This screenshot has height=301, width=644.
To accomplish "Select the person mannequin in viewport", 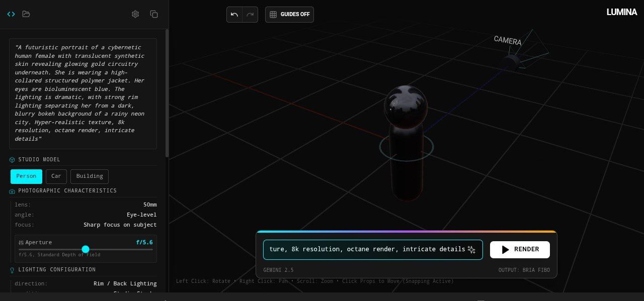I will click(407, 143).
